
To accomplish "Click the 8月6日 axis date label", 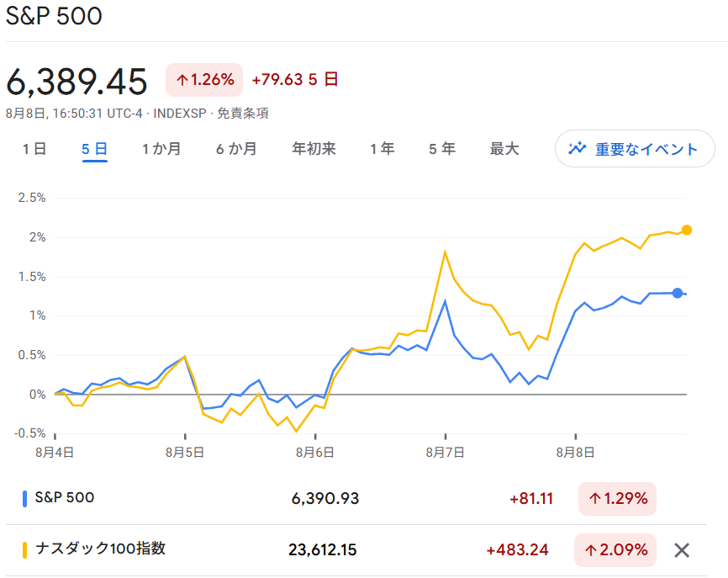I will [314, 452].
